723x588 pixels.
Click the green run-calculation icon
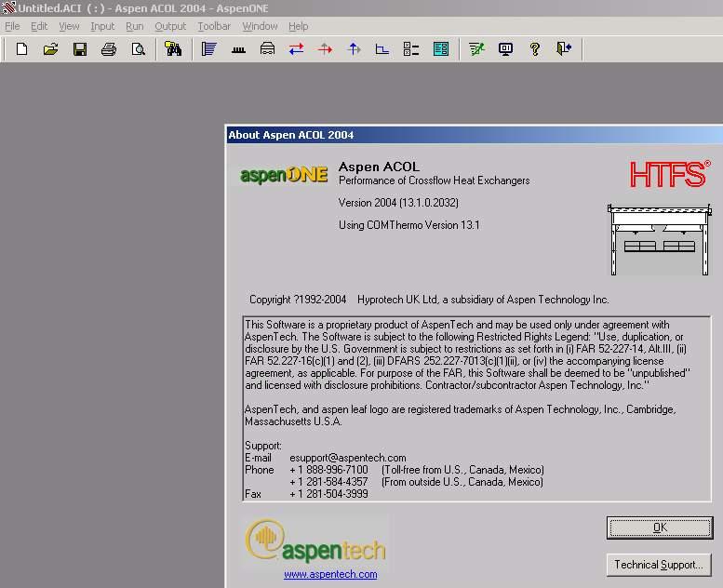(476, 49)
